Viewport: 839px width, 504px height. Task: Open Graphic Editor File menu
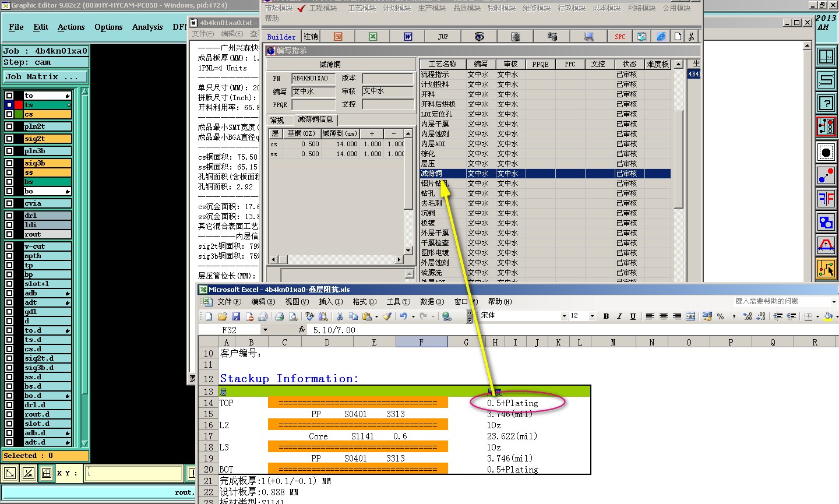(16, 27)
